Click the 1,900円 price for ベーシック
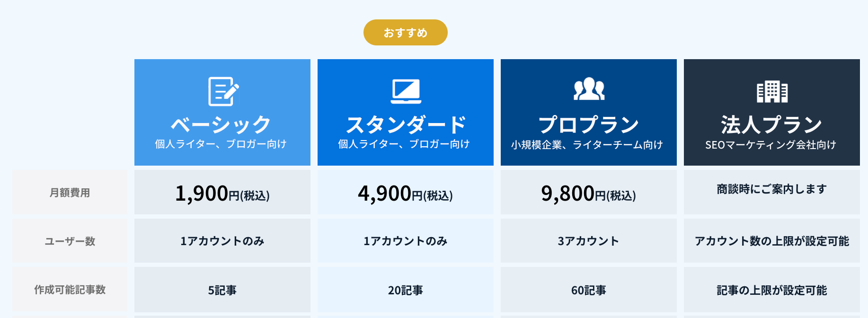868x318 pixels. (222, 193)
